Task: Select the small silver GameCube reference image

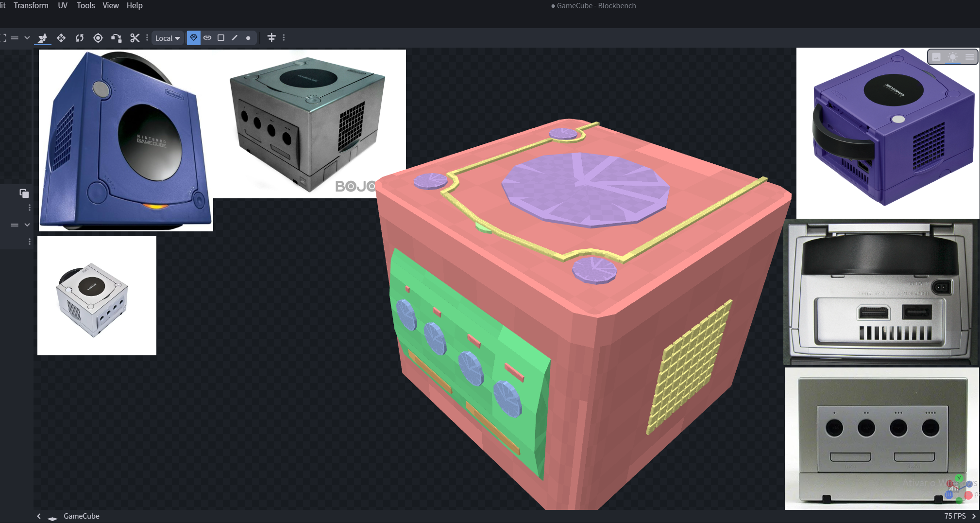Action: coord(97,296)
